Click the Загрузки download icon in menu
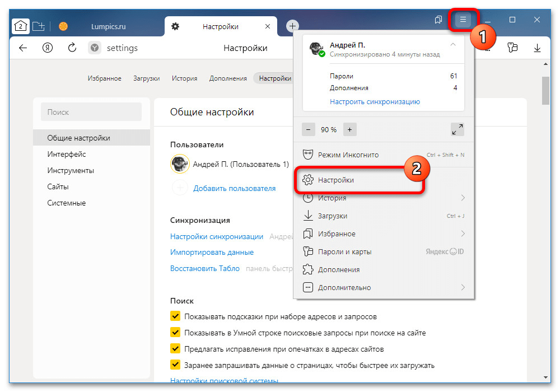Screen dimensions: 560x392 [x=308, y=216]
